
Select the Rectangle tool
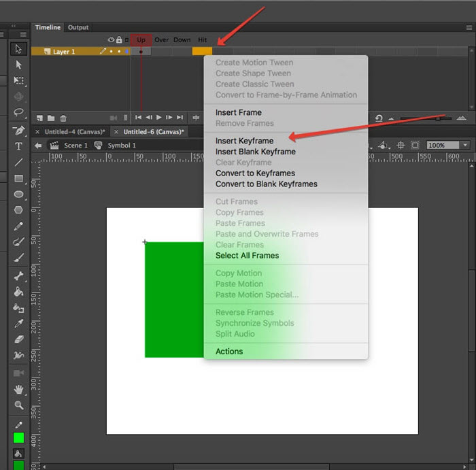point(18,179)
